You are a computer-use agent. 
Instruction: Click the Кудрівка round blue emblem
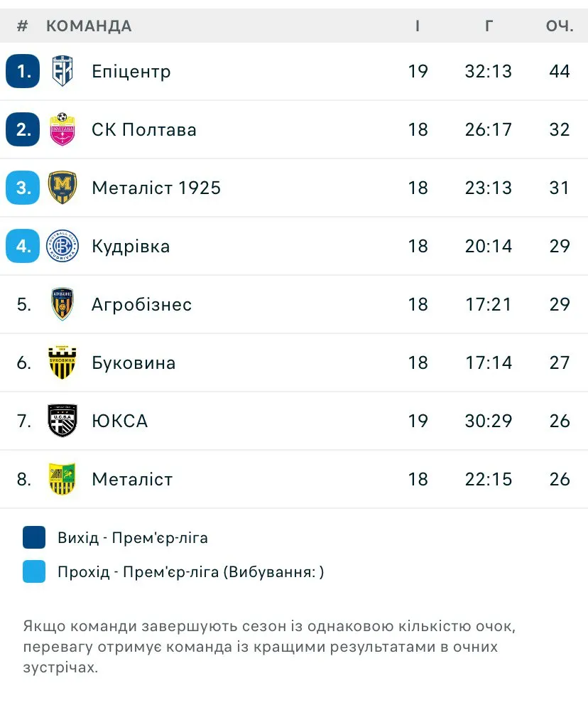click(x=62, y=246)
